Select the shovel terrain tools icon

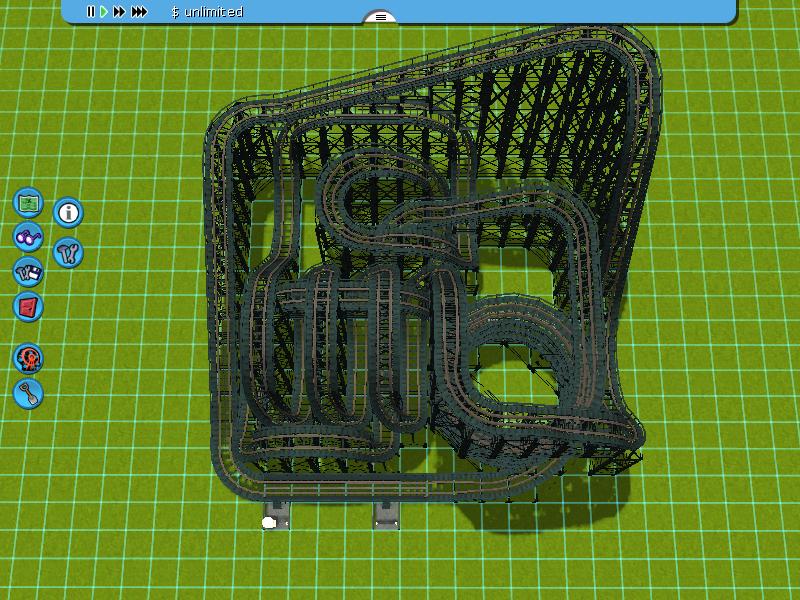coord(28,393)
